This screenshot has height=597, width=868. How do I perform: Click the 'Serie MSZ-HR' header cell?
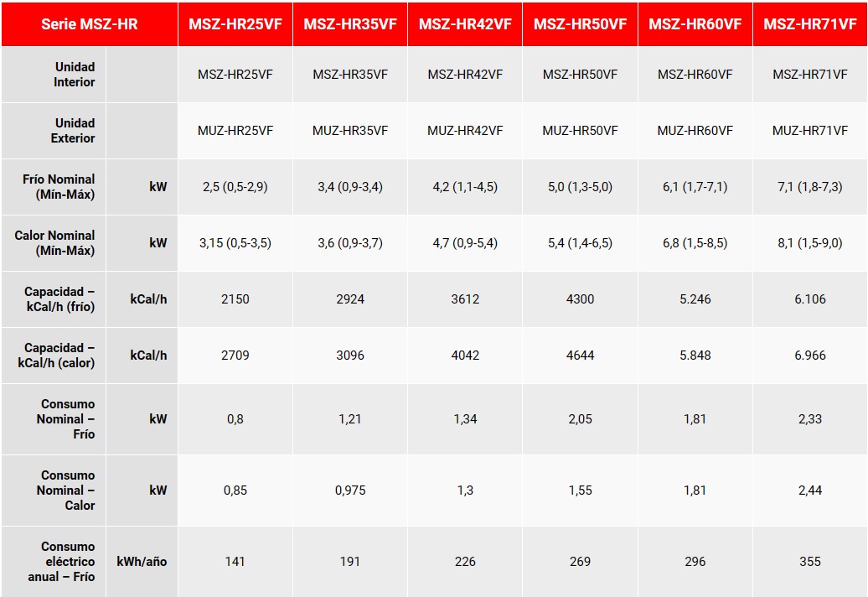click(90, 24)
